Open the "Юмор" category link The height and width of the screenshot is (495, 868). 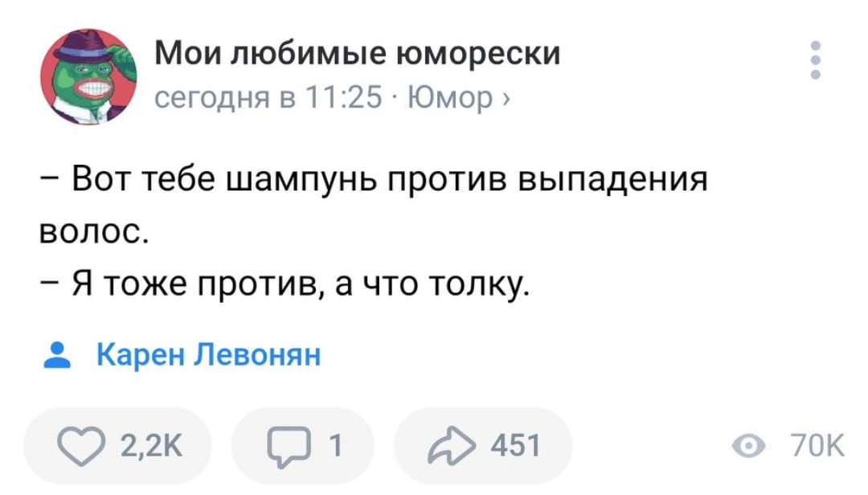[450, 97]
